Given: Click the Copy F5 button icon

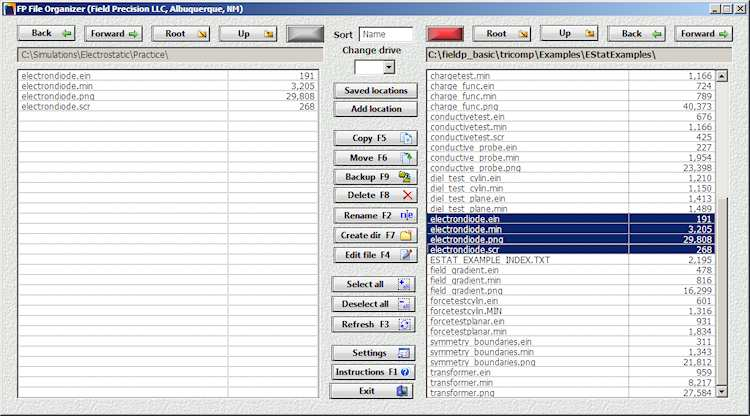Looking at the screenshot, I should point(406,138).
